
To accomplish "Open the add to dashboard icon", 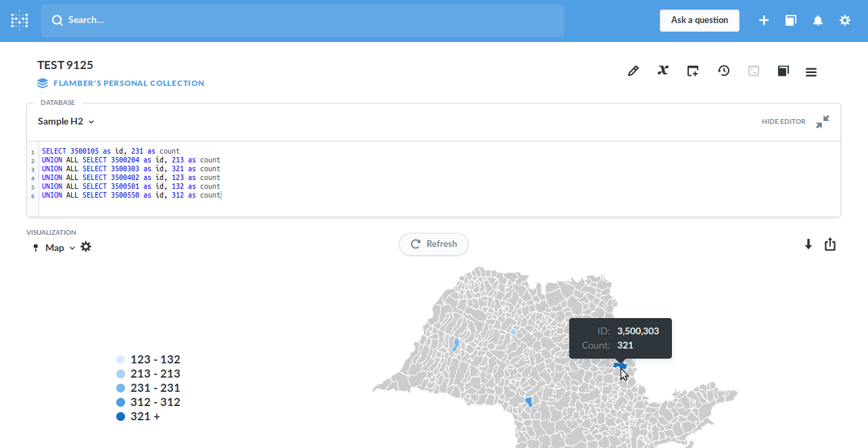I will coord(692,70).
